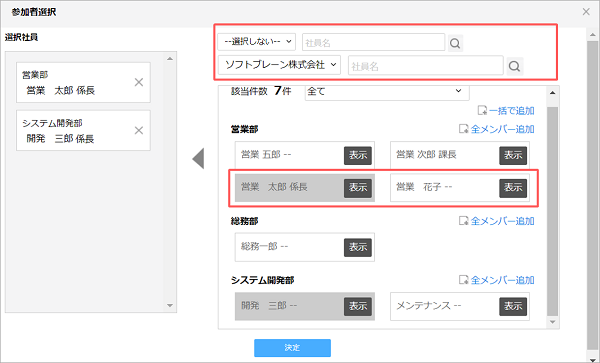Image resolution: width=600 pixels, height=363 pixels.
Task: Click the employee list scrollbar down arrow
Action: pyautogui.click(x=553, y=322)
